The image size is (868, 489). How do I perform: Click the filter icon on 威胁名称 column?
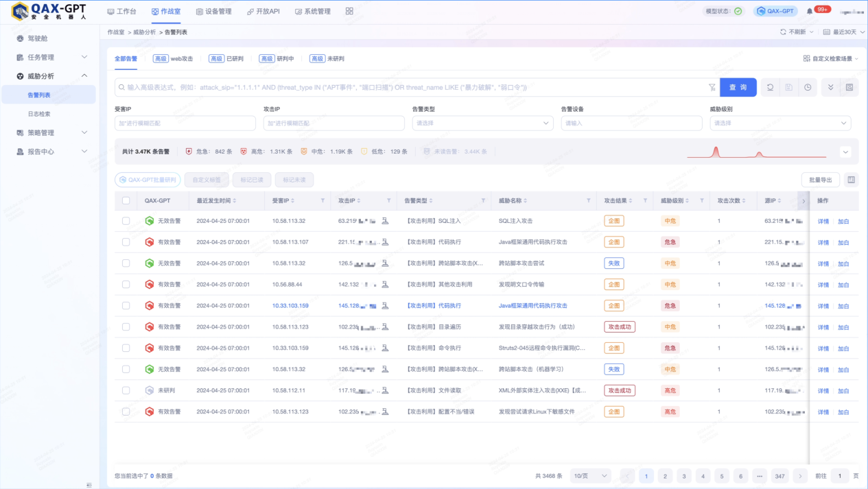(588, 201)
